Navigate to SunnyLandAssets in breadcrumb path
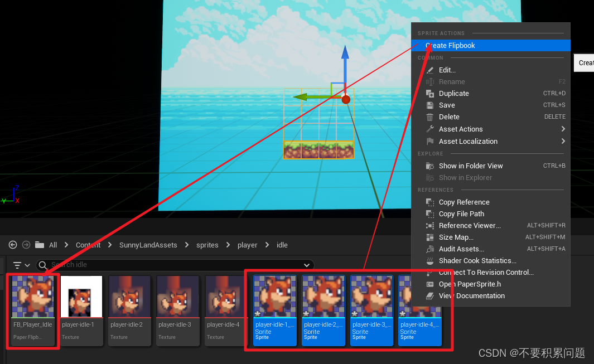Viewport: 594px width, 364px height. 148,245
